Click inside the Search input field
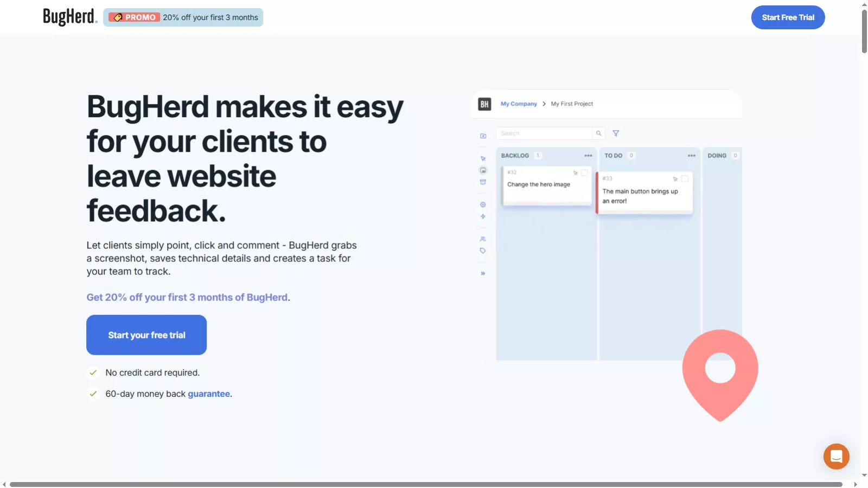 tap(544, 133)
